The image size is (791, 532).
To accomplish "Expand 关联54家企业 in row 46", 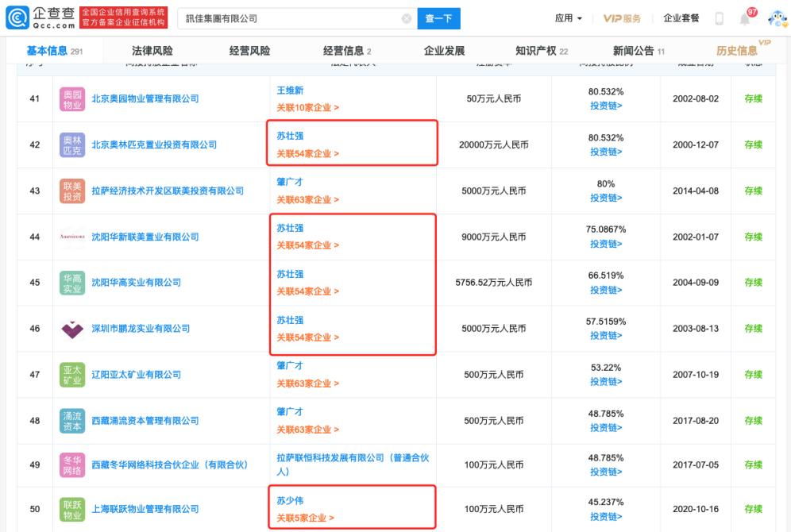I will tap(307, 337).
